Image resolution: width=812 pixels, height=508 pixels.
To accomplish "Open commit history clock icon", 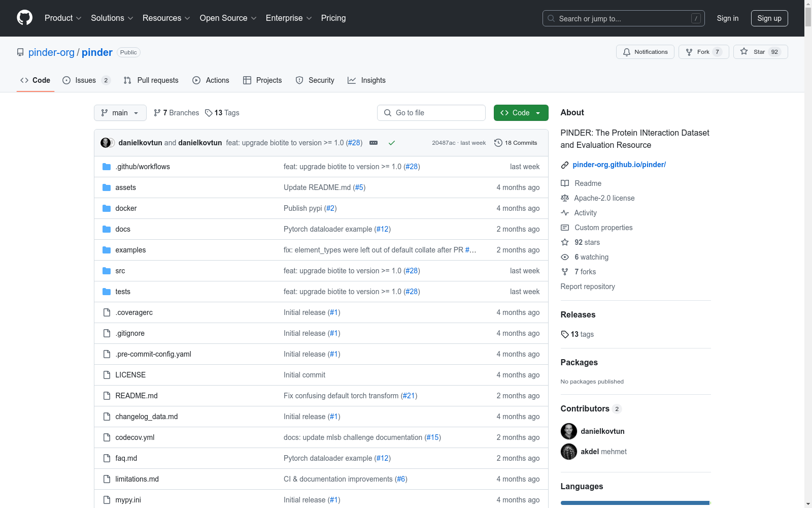I will coord(498,143).
